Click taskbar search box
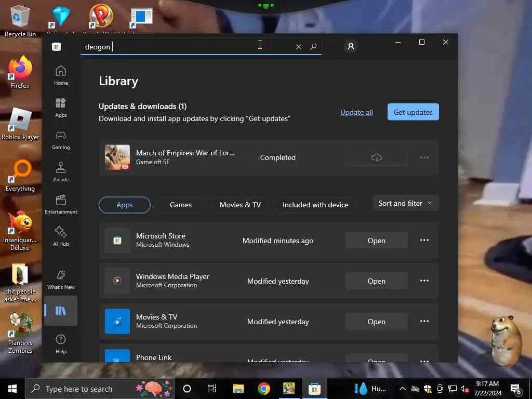 coord(100,389)
